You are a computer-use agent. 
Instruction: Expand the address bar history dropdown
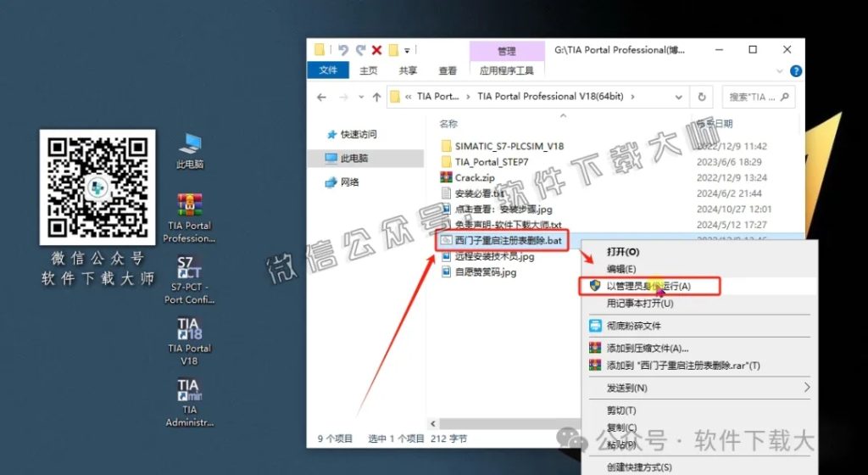coord(679,97)
